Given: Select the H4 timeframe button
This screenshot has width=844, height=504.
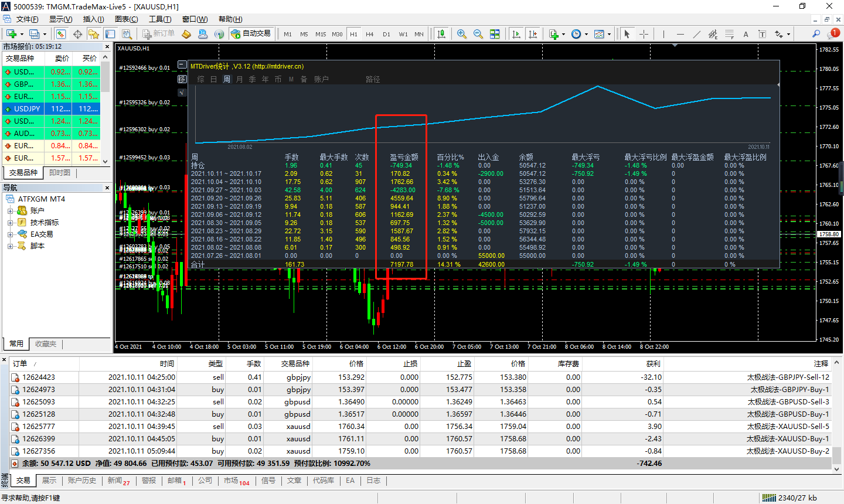Looking at the screenshot, I should (369, 34).
